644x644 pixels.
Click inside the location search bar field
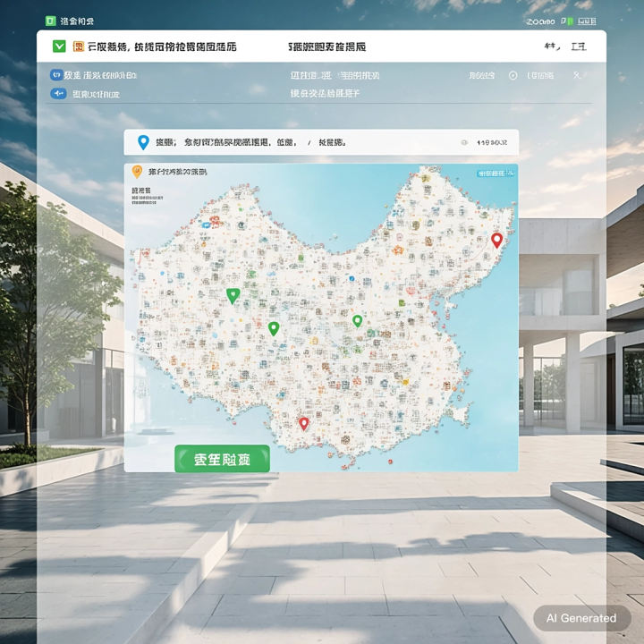[321, 142]
